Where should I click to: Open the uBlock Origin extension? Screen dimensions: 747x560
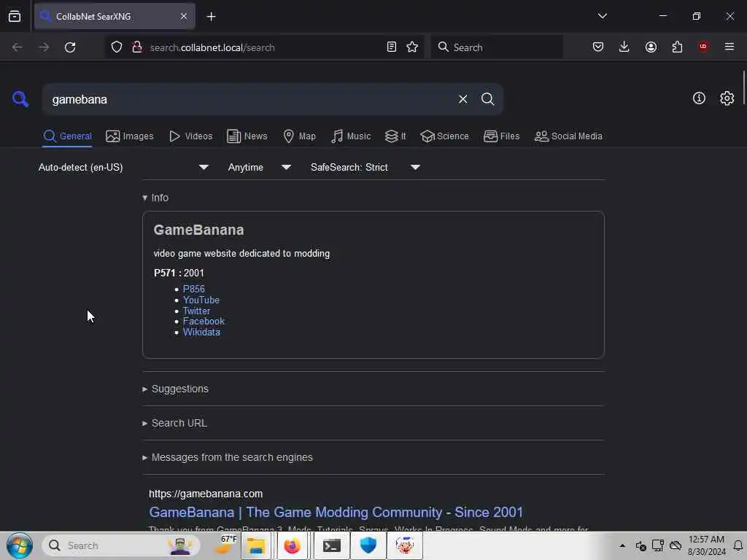[x=703, y=47]
